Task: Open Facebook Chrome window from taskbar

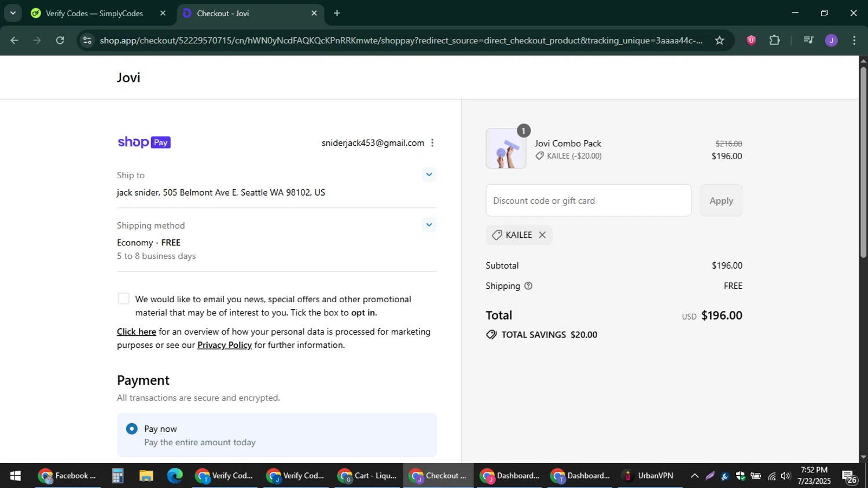Action: [x=68, y=476]
